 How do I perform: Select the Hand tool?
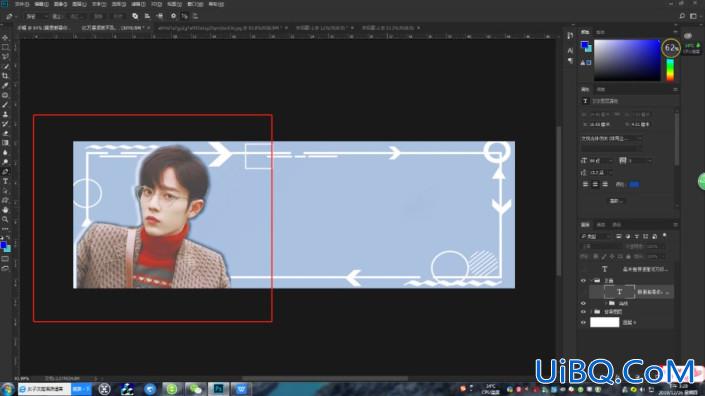5,210
